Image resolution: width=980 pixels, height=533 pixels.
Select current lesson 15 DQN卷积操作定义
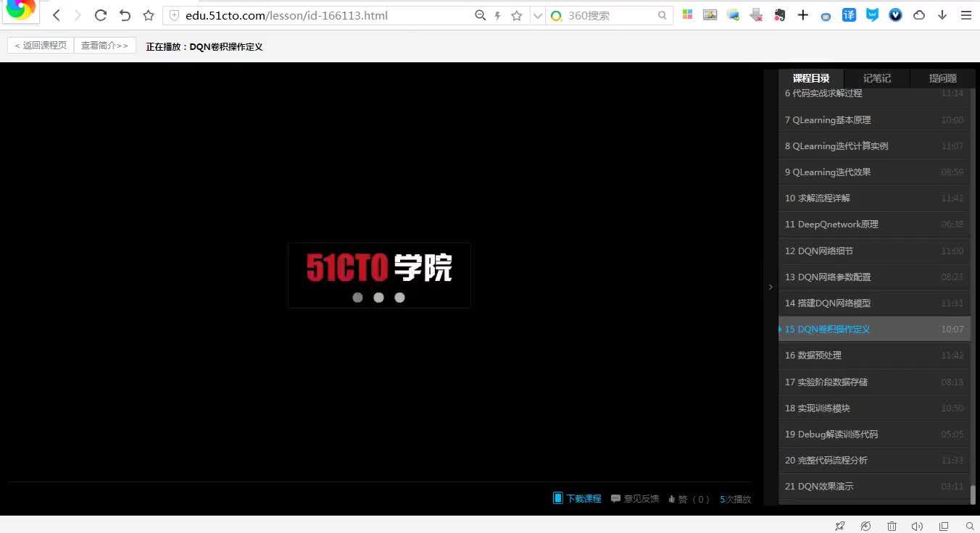[x=874, y=329]
